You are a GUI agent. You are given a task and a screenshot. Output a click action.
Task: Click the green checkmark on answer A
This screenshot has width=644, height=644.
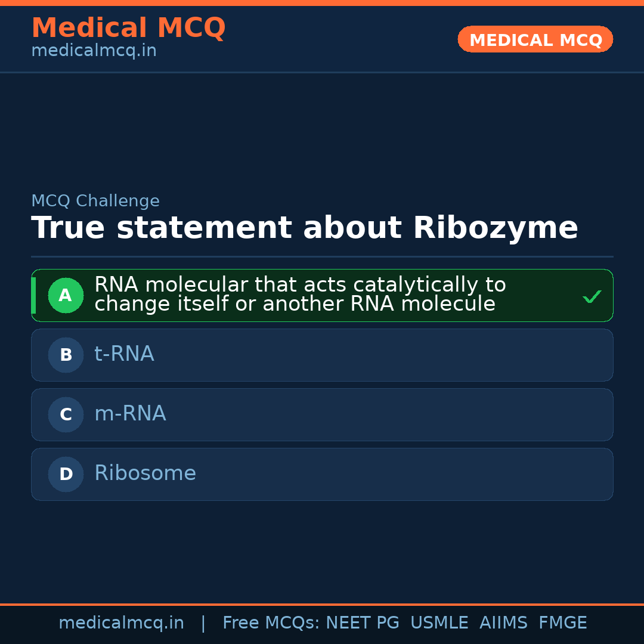(592, 296)
